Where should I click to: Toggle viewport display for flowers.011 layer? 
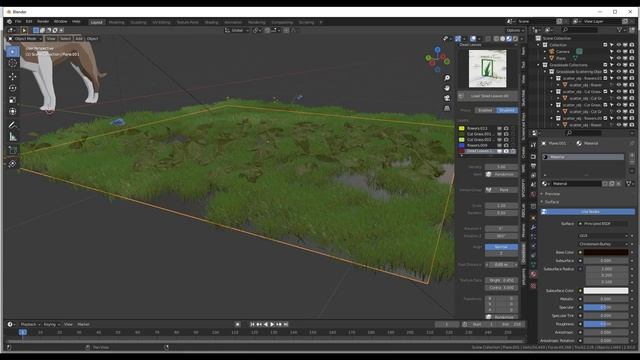(500, 128)
